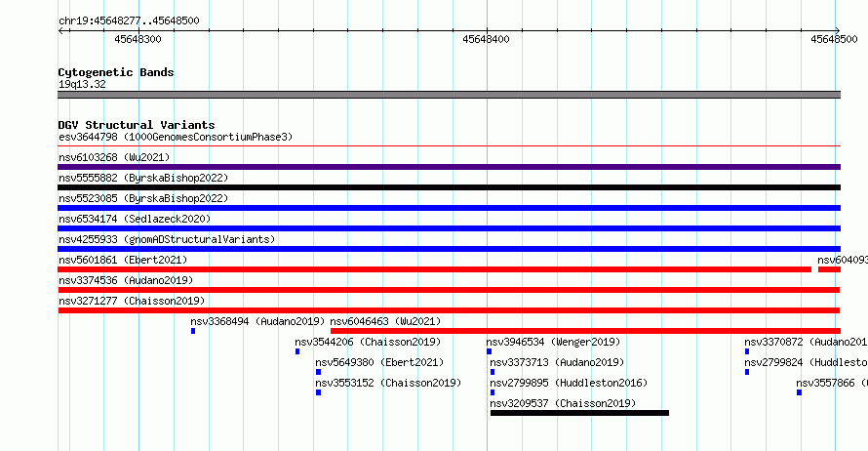Screen dimensions: 868x451
Task: Open variant nsv6534174 (Sedlazeck2020) label
Action: pos(135,219)
